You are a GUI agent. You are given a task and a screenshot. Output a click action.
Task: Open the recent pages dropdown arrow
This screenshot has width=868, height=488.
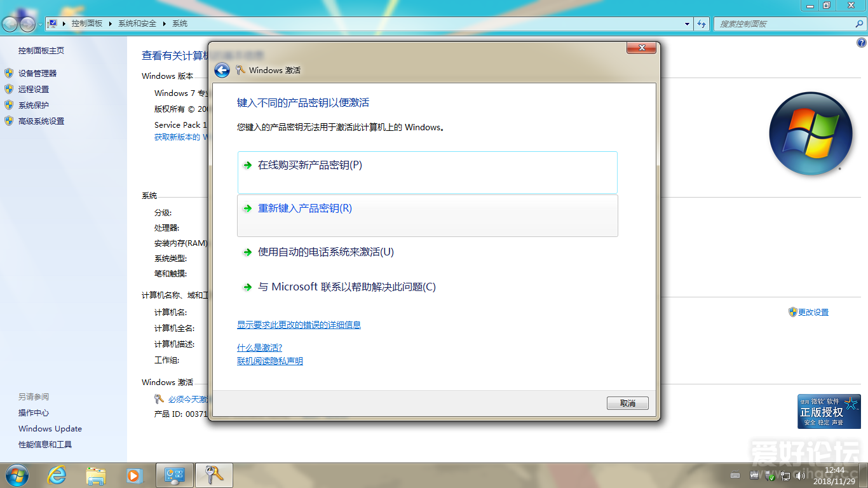[x=40, y=24]
